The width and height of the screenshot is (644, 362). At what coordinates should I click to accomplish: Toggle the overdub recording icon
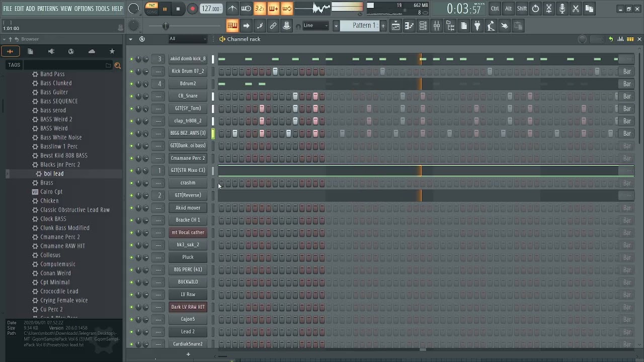point(273,9)
